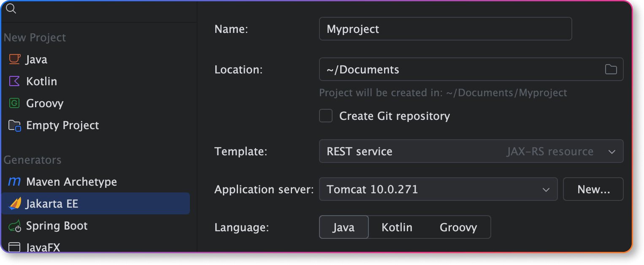The image size is (644, 265).
Task: Click the New... server button
Action: (x=593, y=189)
